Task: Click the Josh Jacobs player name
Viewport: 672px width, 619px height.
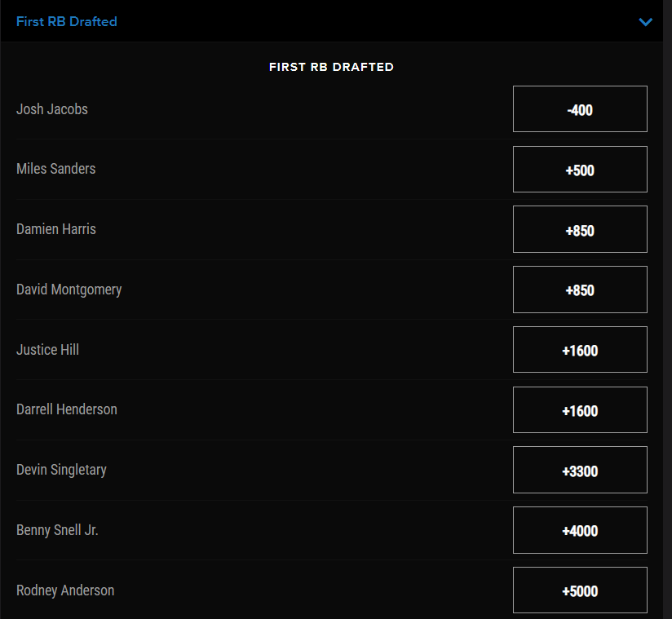Action: pyautogui.click(x=52, y=109)
